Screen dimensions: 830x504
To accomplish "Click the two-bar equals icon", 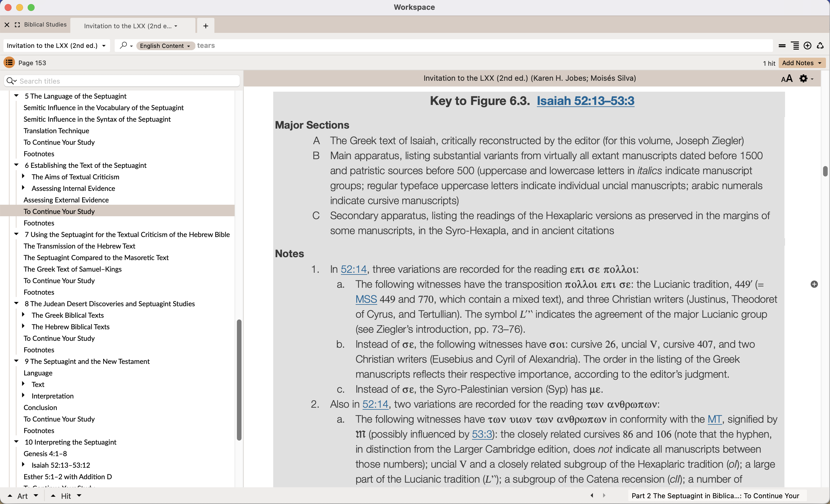I will (782, 46).
